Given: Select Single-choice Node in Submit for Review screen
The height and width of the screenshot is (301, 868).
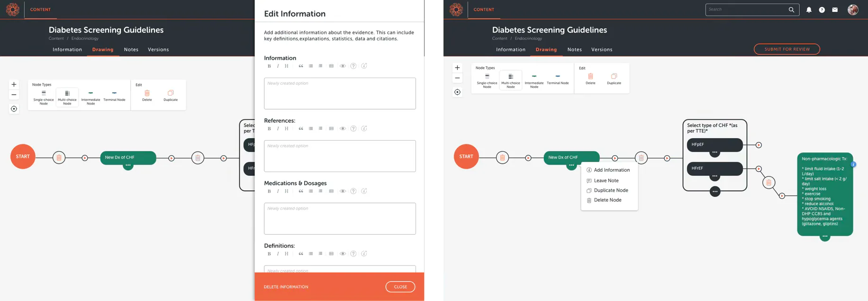Looking at the screenshot, I should (487, 81).
